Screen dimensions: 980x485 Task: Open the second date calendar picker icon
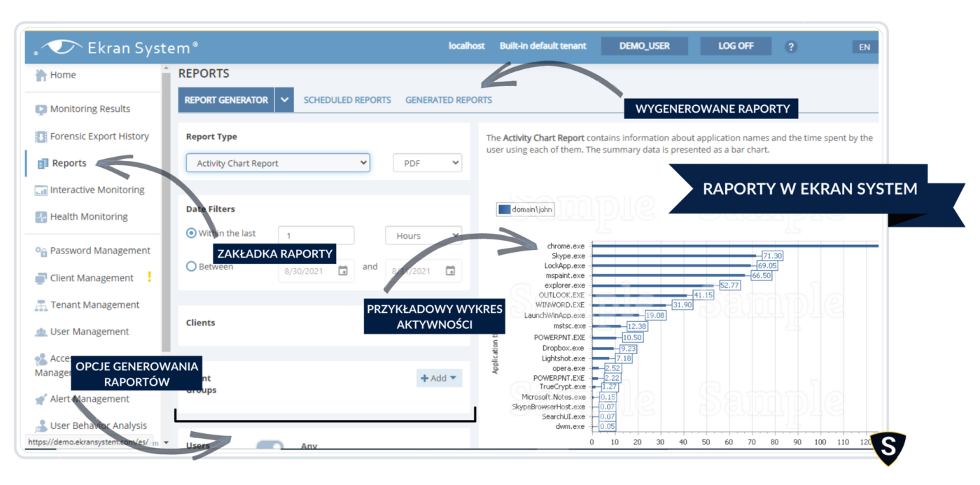(450, 270)
